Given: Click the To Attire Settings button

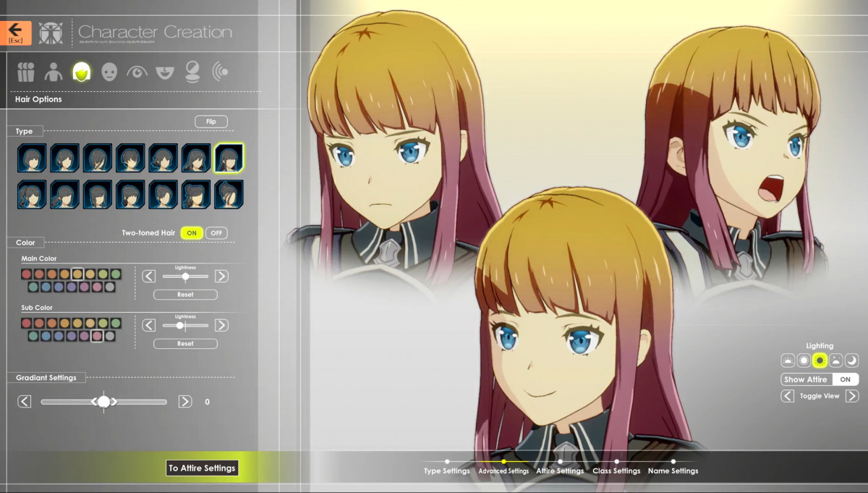Looking at the screenshot, I should [202, 468].
